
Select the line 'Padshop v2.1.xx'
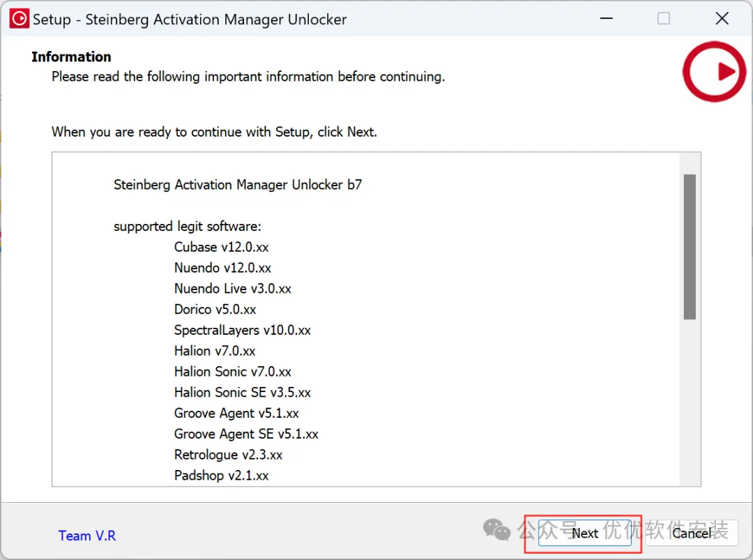[x=222, y=476]
